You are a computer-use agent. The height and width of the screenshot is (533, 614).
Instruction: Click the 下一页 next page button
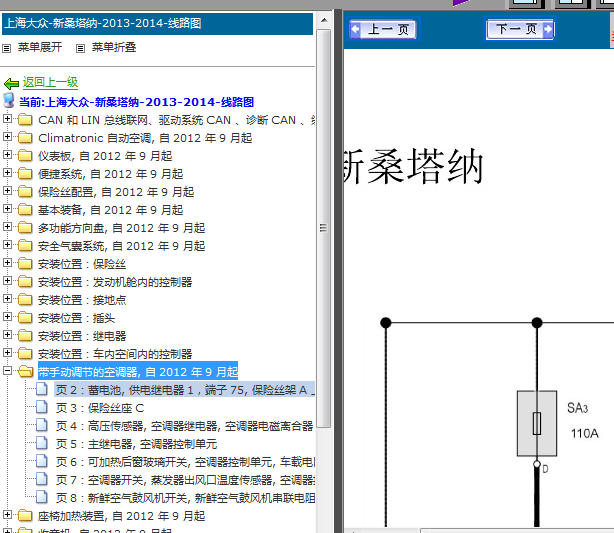[520, 29]
